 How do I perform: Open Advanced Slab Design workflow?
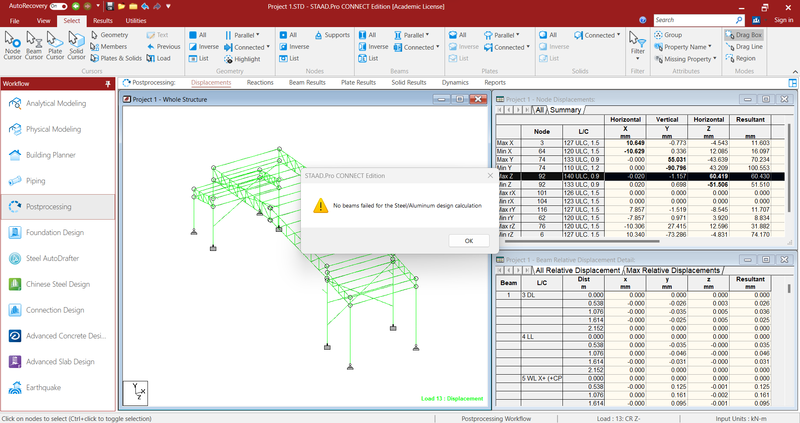click(x=58, y=361)
